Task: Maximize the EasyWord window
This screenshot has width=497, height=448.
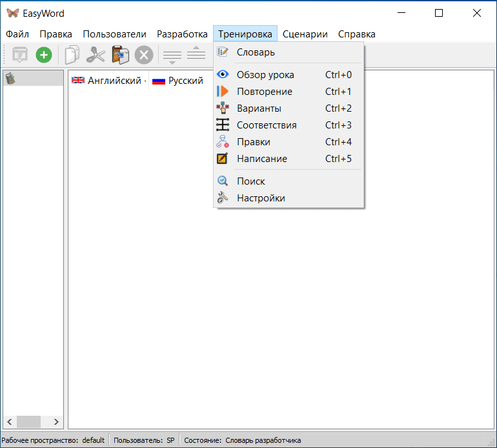Action: (x=439, y=13)
